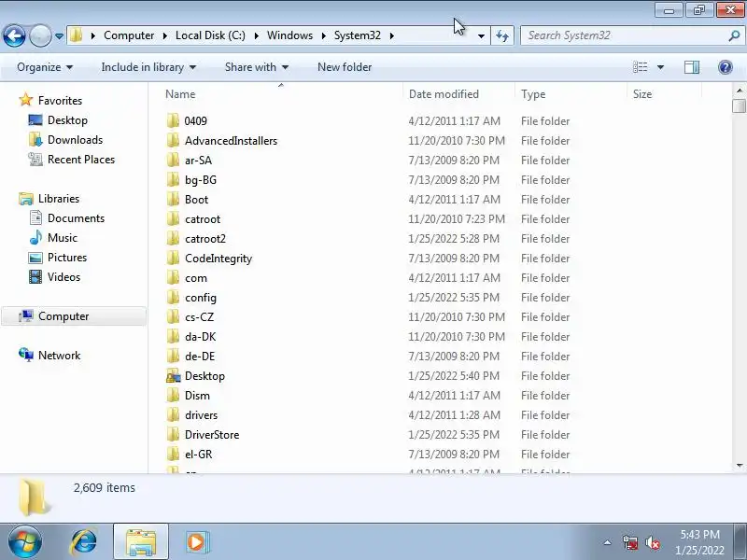Screen dimensions: 747x560
Task: Open the view options dropdown arrow
Action: pyautogui.click(x=661, y=67)
